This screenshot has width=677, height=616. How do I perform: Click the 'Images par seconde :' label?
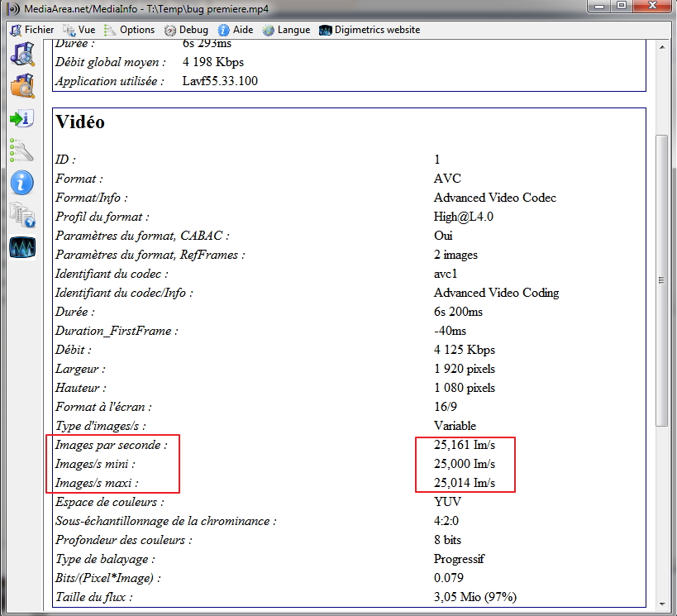click(111, 445)
